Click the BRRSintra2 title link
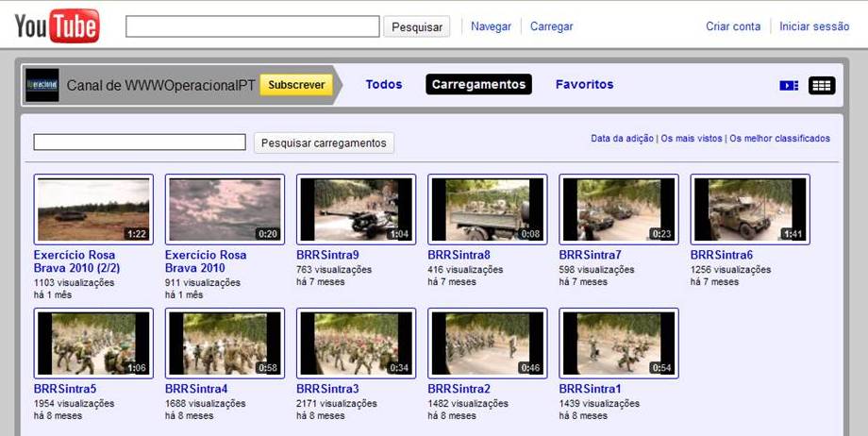This screenshot has height=436, width=868. [459, 389]
